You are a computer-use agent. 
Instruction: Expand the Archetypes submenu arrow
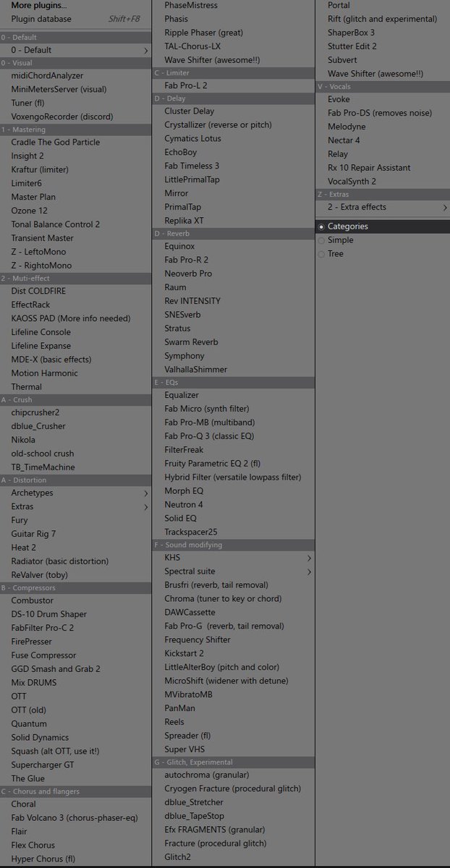pyautogui.click(x=146, y=493)
